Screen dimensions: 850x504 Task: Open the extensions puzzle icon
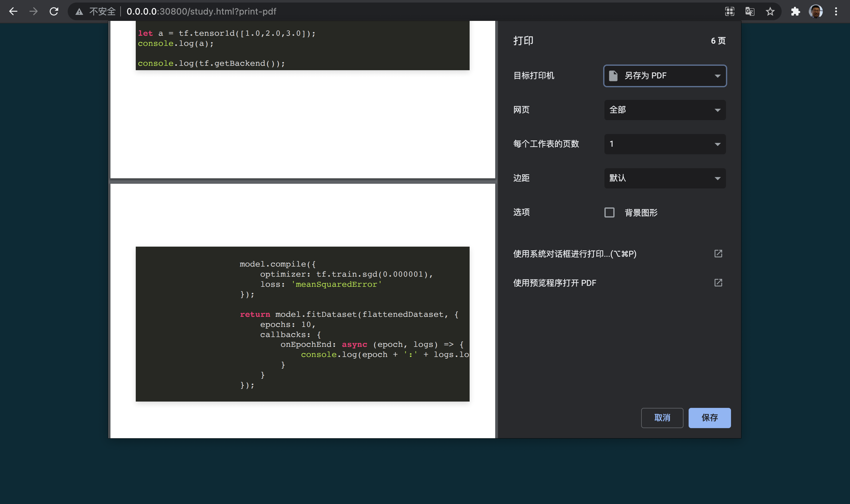pos(795,12)
